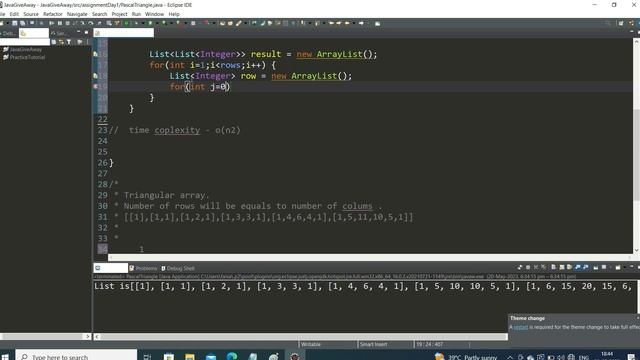Viewport: 640px width, 360px height.
Task: Toggle Scroll Lock in the Console toolbar
Action: [x=562, y=267]
